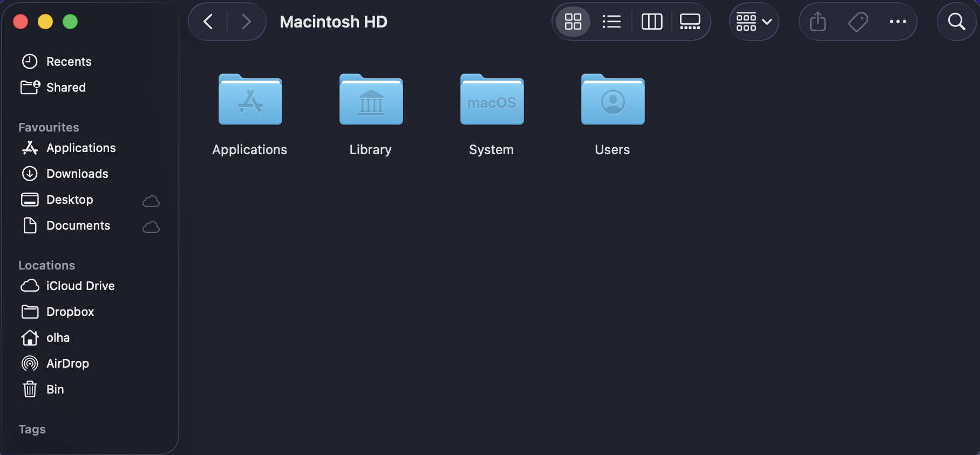Open Recents in the sidebar
The width and height of the screenshot is (980, 455).
[x=90, y=61]
